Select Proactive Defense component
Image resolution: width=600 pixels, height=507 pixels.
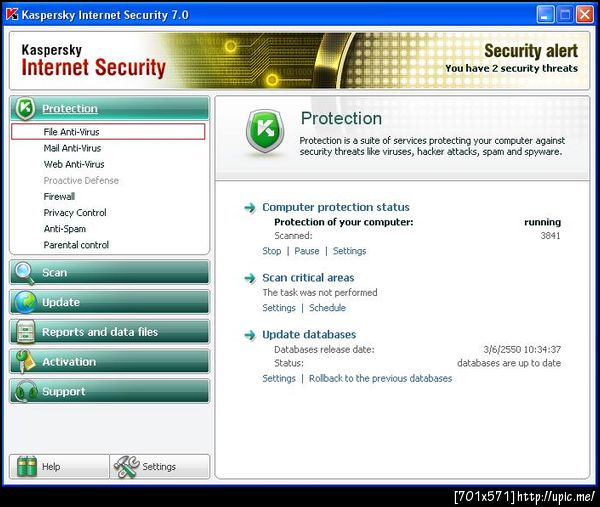pyautogui.click(x=81, y=180)
